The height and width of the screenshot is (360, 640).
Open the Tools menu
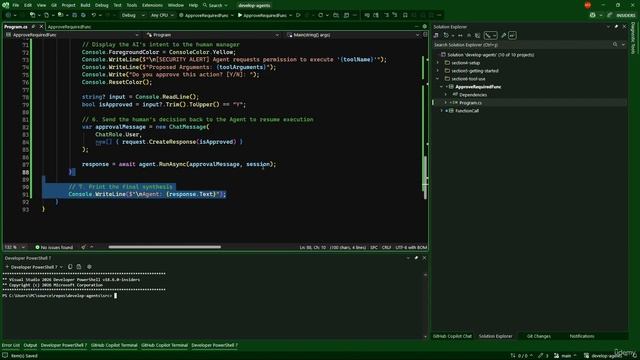click(x=131, y=5)
